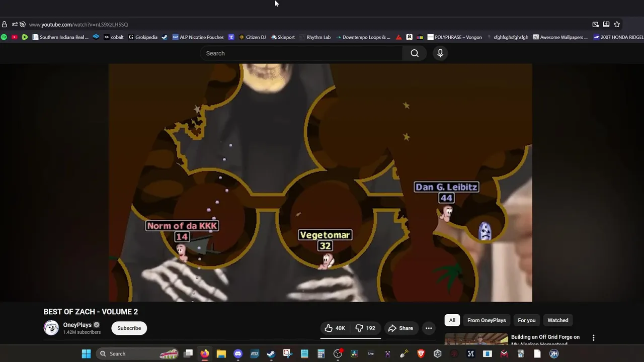Open the Citizen DJ bookmark
Image resolution: width=644 pixels, height=362 pixels.
(x=252, y=37)
